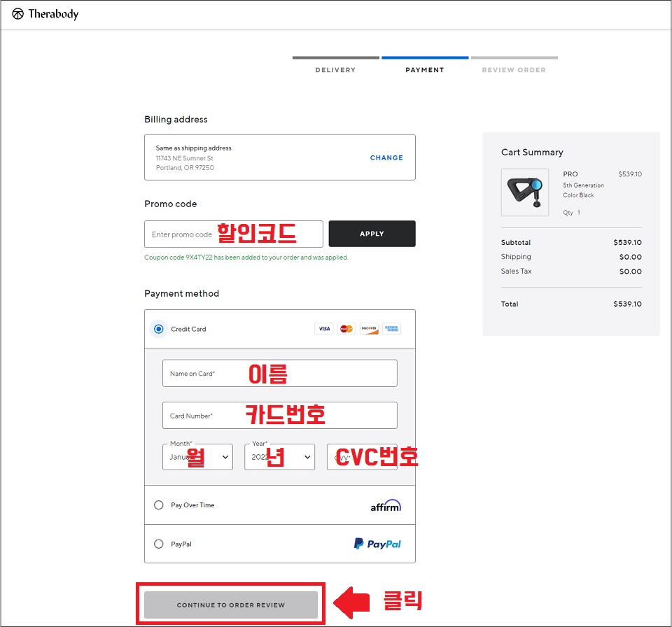The width and height of the screenshot is (672, 627).
Task: Click the Therabody logo
Action: click(45, 14)
